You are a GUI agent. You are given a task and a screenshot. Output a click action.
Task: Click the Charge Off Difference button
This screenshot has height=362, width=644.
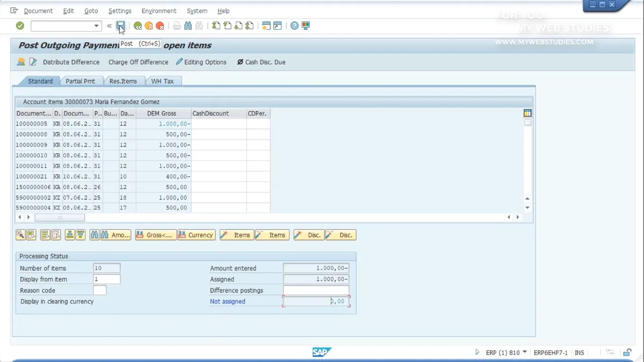(138, 62)
